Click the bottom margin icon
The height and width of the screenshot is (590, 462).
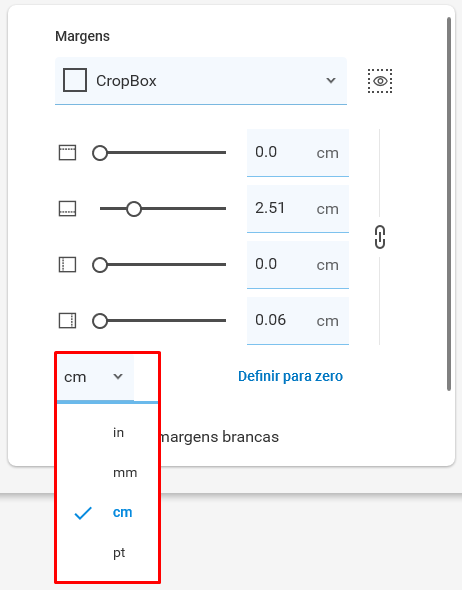[x=67, y=209]
